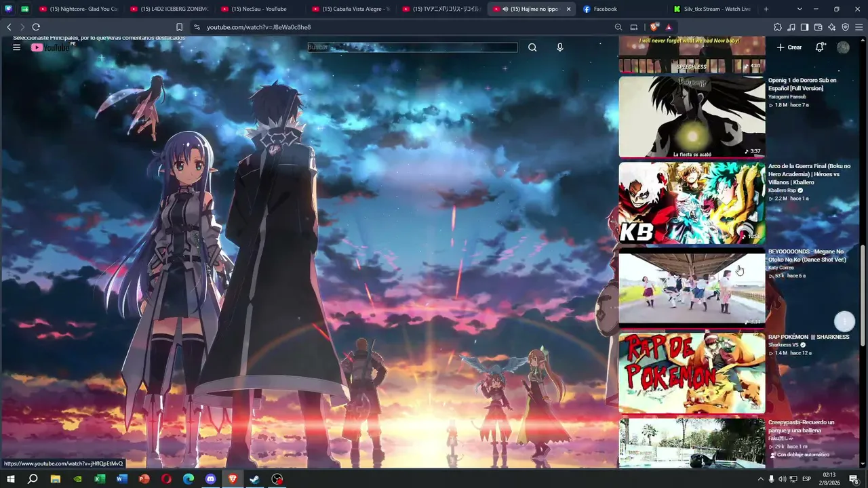Open taskbar volume speaker control
The width and height of the screenshot is (868, 488).
point(782,479)
